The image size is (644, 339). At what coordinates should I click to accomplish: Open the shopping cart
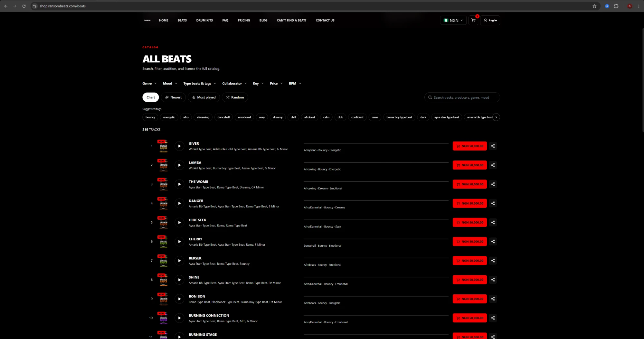pos(473,20)
